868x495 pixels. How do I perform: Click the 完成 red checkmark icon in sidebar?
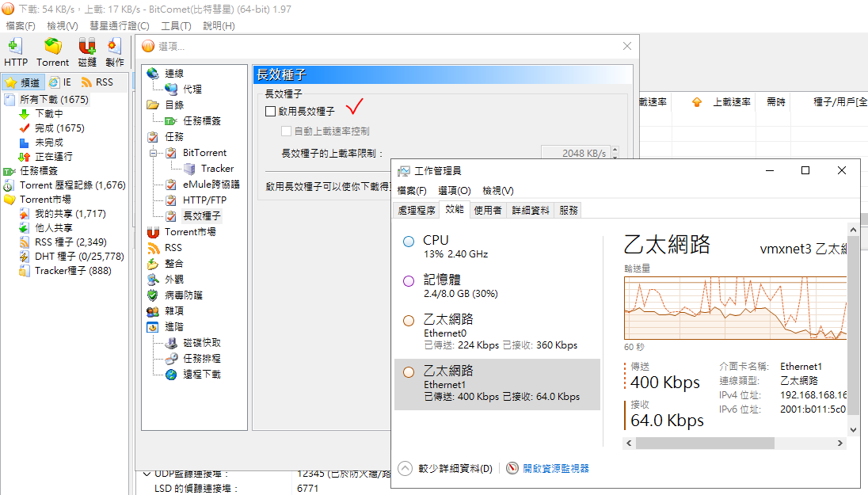coord(24,128)
